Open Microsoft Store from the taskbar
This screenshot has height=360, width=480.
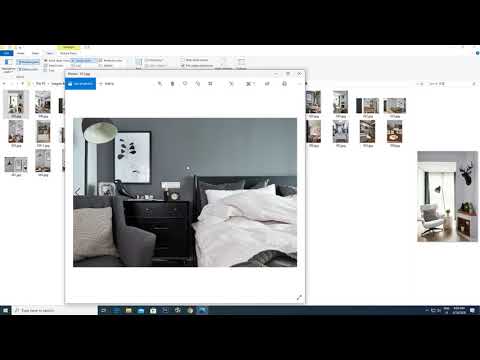coord(153,310)
